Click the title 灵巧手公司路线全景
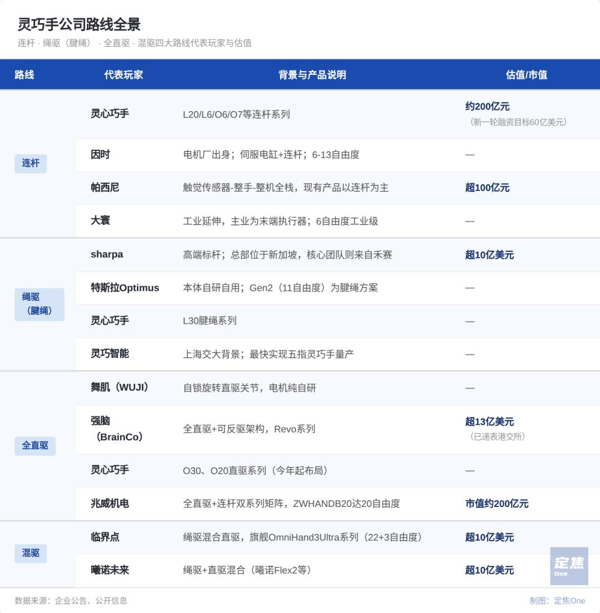This screenshot has width=600, height=613. [x=79, y=24]
